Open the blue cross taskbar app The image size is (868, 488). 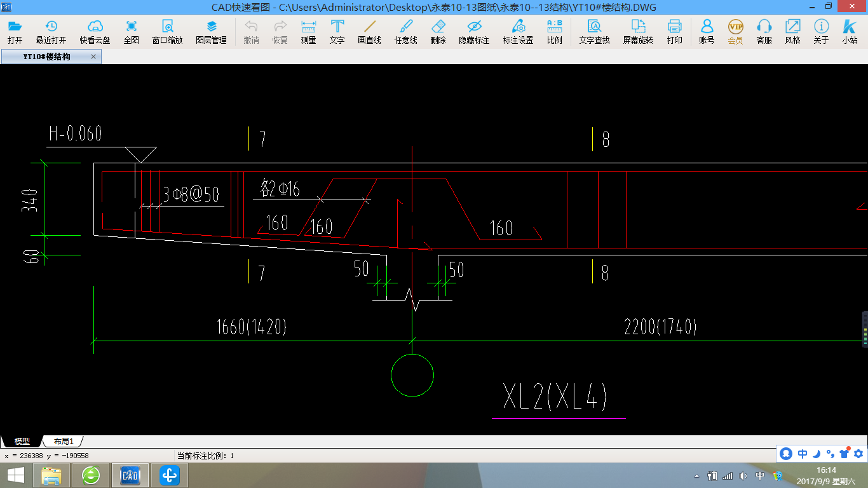[170, 475]
